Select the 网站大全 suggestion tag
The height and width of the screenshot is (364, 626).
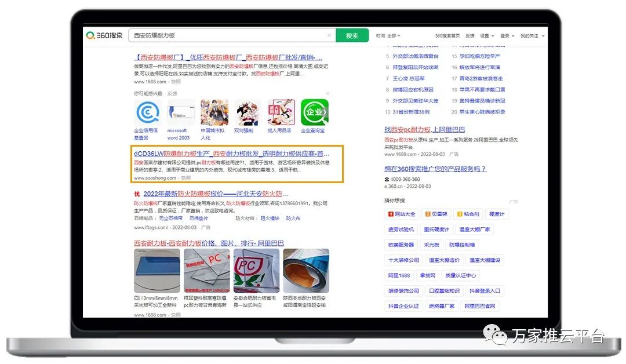401,214
